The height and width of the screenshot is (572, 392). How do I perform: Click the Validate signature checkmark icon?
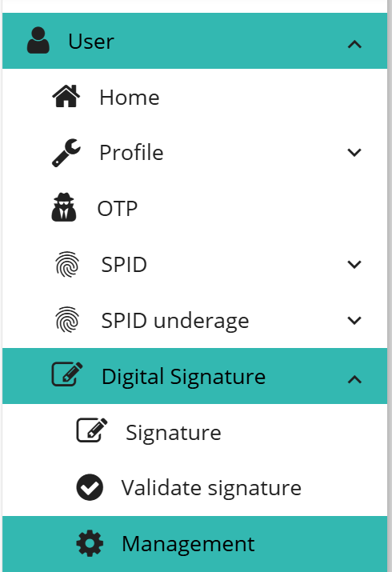90,487
